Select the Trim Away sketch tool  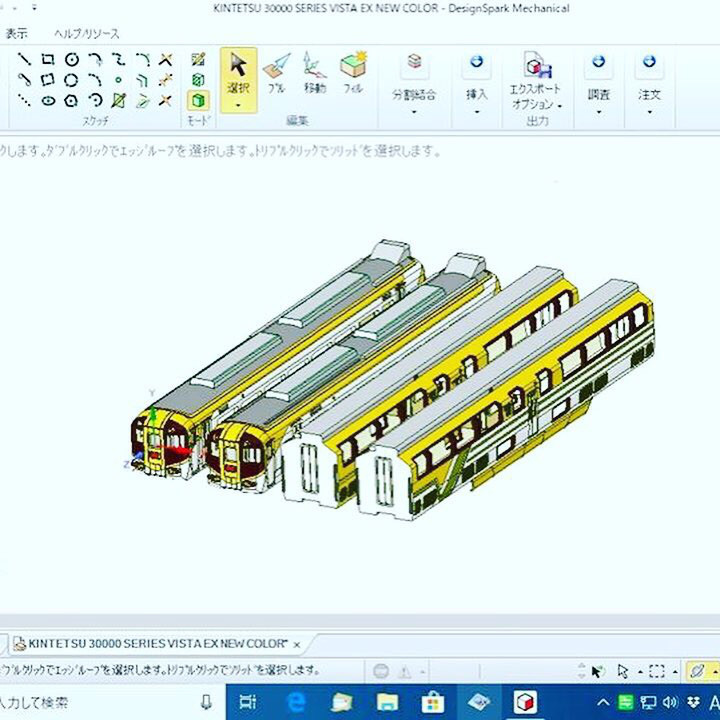(x=165, y=59)
